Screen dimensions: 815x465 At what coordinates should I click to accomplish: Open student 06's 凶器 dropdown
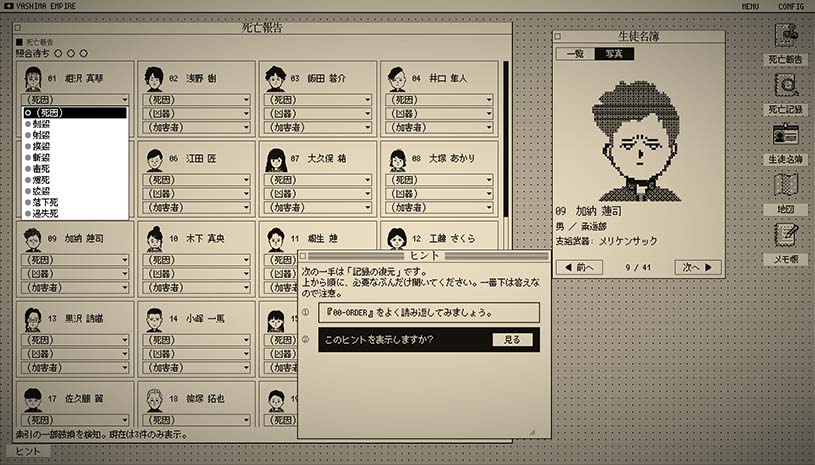click(x=196, y=194)
